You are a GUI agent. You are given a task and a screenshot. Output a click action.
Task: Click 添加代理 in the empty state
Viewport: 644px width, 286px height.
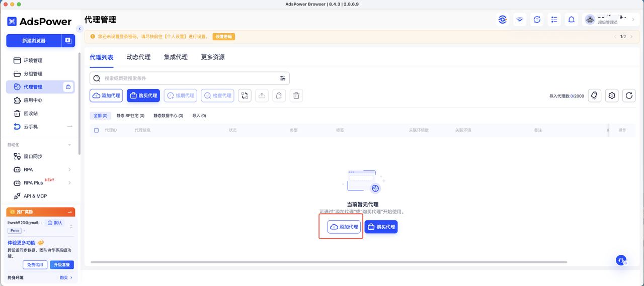coord(344,227)
